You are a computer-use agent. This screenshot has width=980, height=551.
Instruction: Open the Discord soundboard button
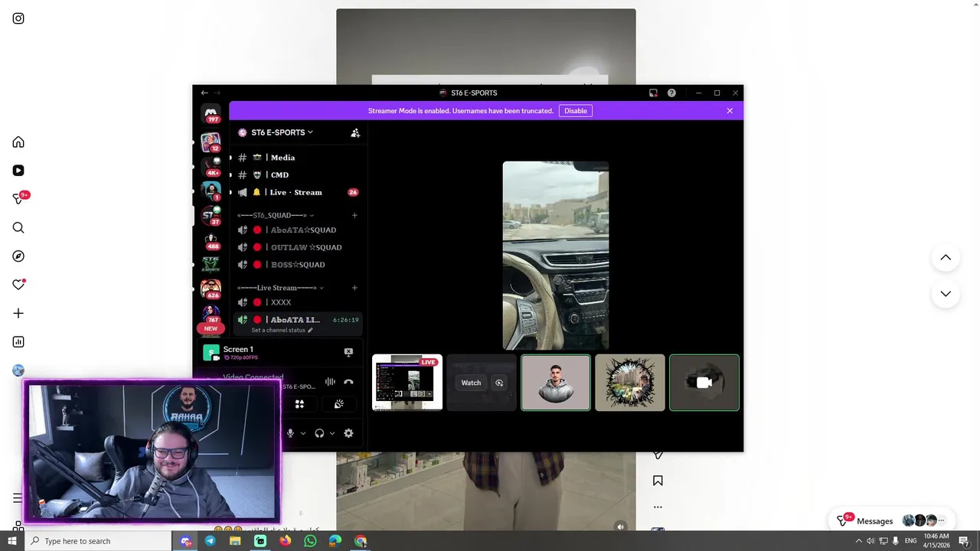point(338,404)
